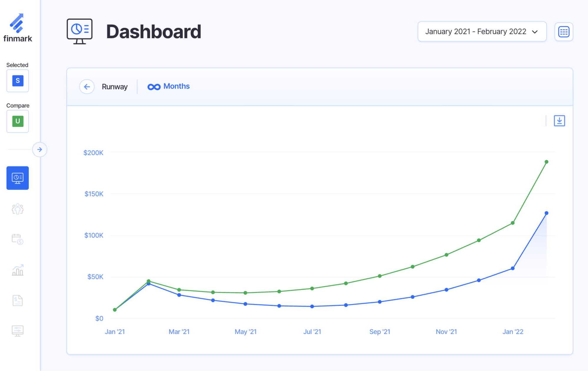The height and width of the screenshot is (371, 588).
Task: Click green line's final data point
Action: [546, 162]
